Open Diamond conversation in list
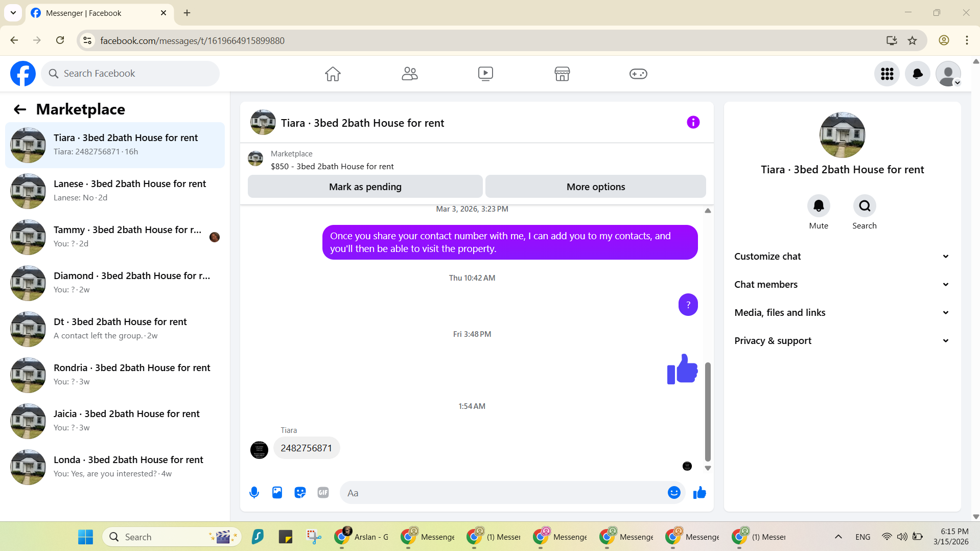Viewport: 980px width, 551px height. 115,283
